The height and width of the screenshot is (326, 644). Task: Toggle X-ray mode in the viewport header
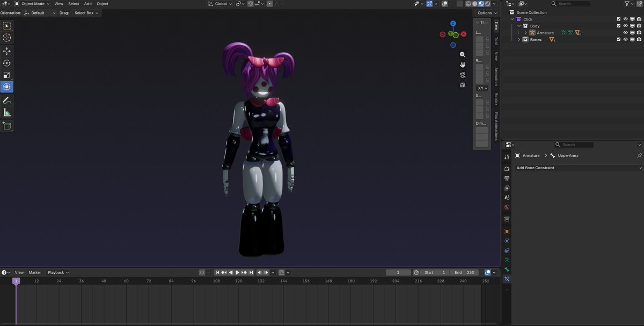pos(459,4)
